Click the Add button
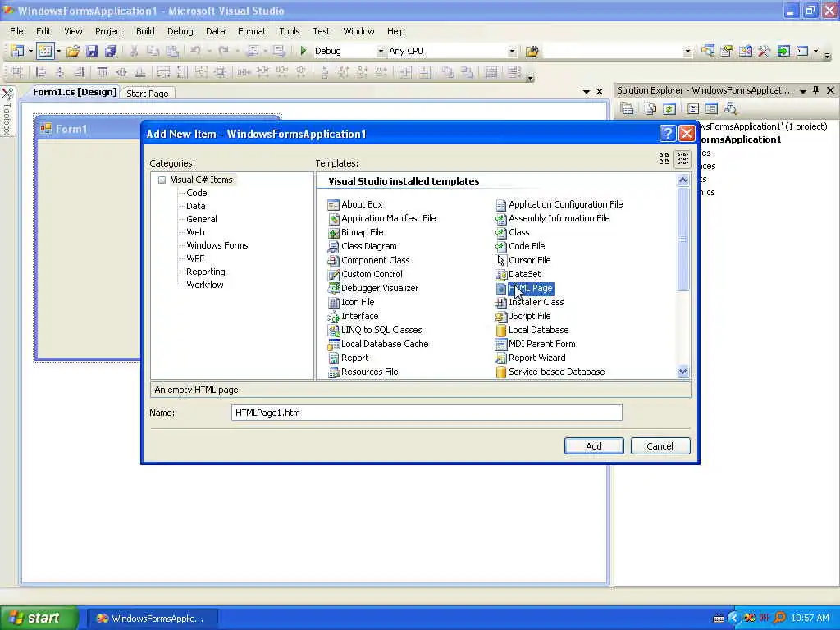The height and width of the screenshot is (630, 840). (594, 445)
